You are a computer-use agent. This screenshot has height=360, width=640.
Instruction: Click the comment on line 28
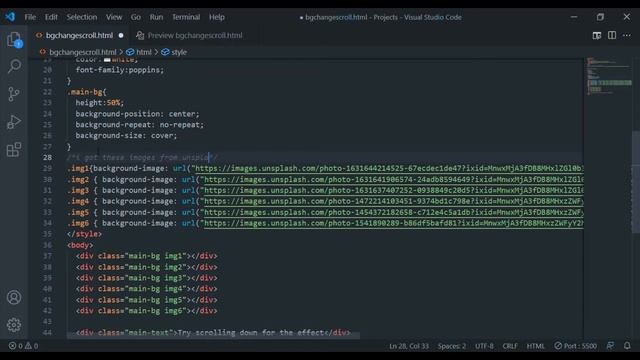point(142,158)
